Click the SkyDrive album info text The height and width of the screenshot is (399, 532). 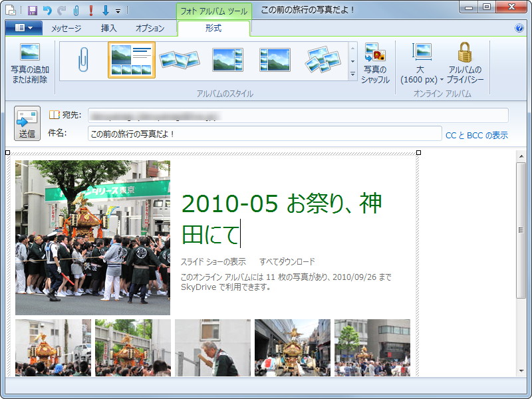pos(286,282)
